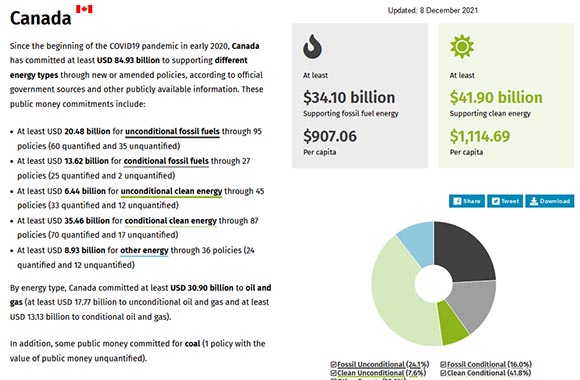Click the green clean energy sun icon
Image resolution: width=580 pixels, height=380 pixels.
tap(462, 47)
